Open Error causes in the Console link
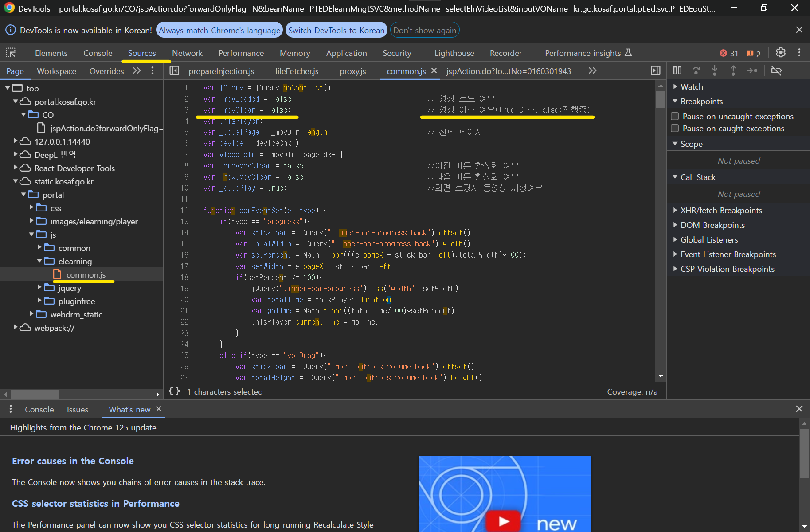Viewport: 810px width, 532px height. 73,461
